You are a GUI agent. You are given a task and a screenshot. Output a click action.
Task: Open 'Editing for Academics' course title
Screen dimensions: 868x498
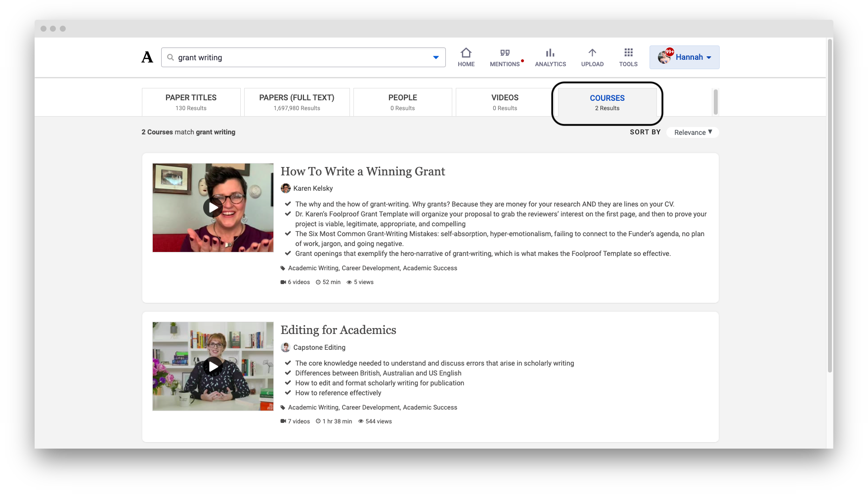click(339, 330)
